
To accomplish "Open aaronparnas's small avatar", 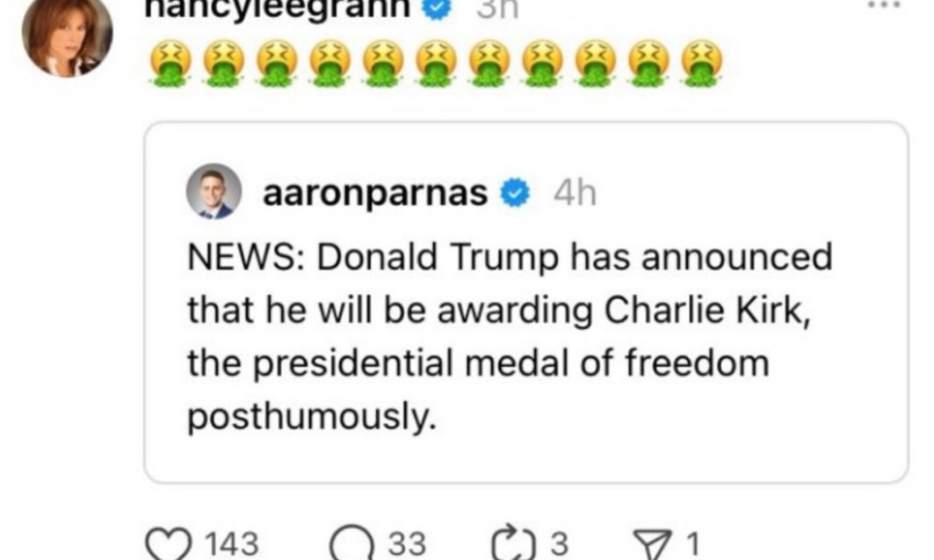I will (214, 190).
